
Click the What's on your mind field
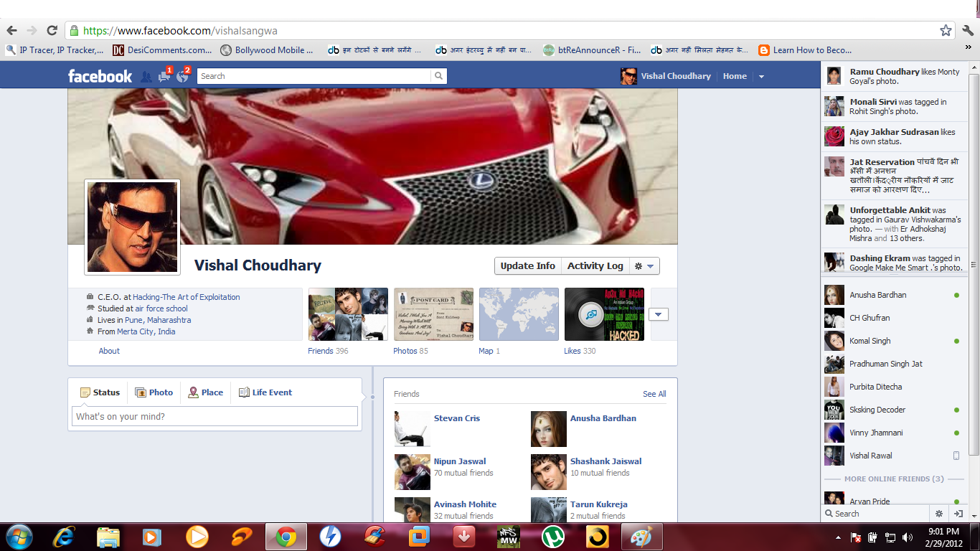click(214, 416)
